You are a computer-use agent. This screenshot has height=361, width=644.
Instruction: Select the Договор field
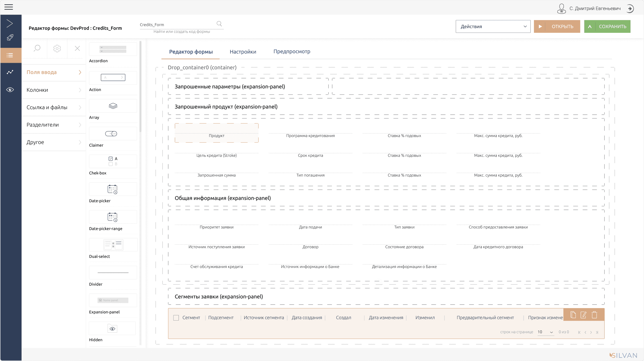(310, 244)
